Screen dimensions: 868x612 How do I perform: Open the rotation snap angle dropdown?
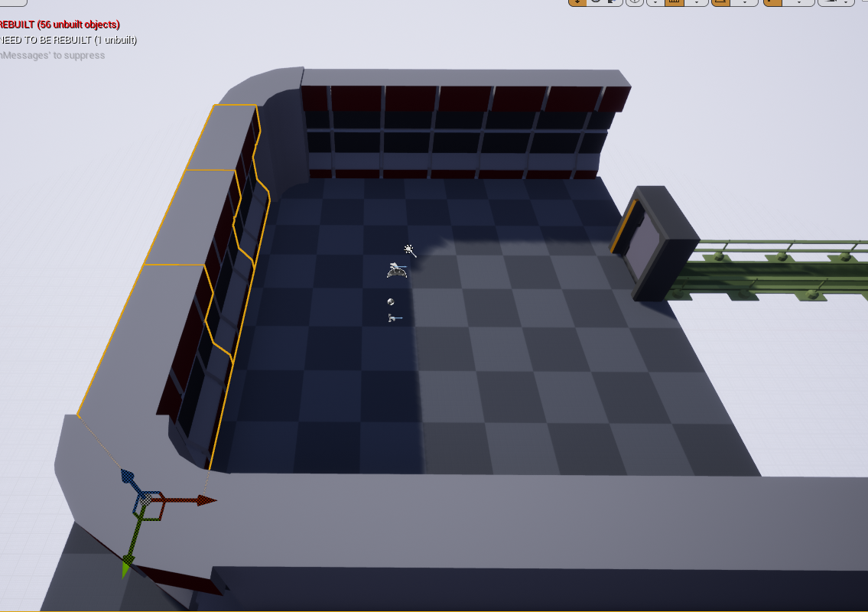[743, 3]
